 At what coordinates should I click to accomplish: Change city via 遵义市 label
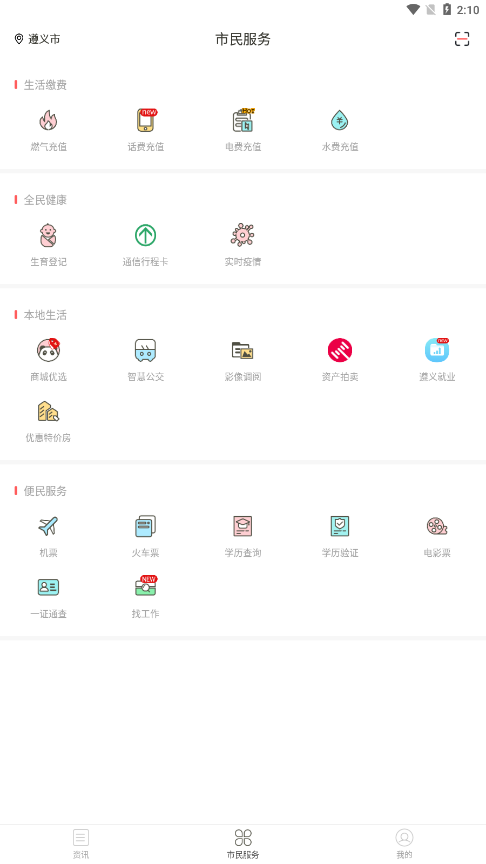(44, 39)
